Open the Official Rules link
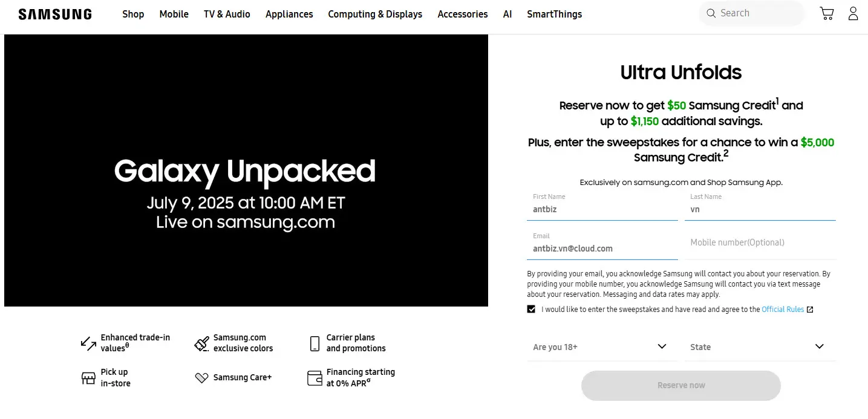The image size is (868, 419). pyautogui.click(x=783, y=309)
